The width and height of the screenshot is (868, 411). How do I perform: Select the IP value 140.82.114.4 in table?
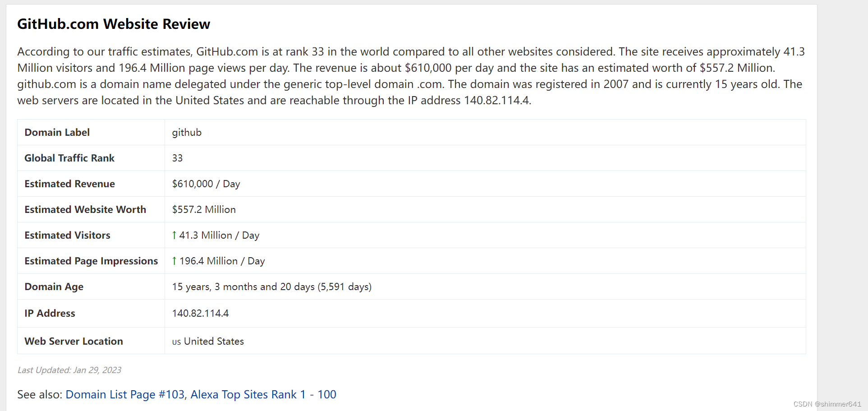click(x=200, y=314)
